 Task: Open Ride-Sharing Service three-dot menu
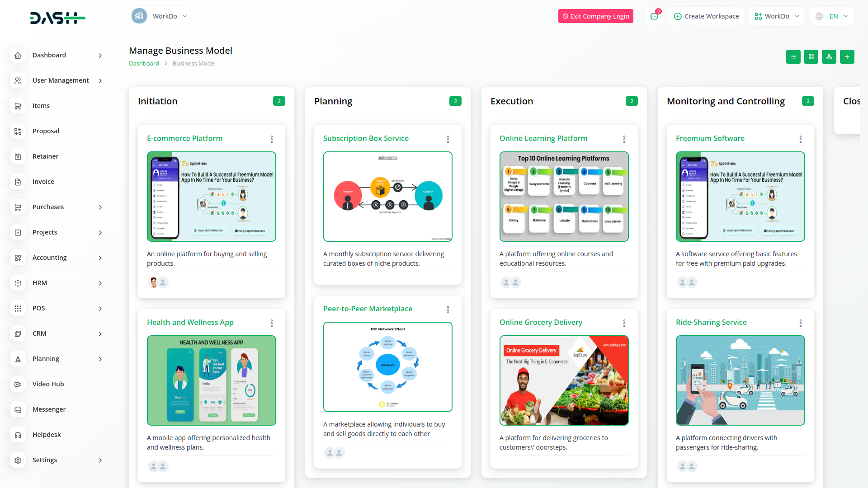(800, 323)
